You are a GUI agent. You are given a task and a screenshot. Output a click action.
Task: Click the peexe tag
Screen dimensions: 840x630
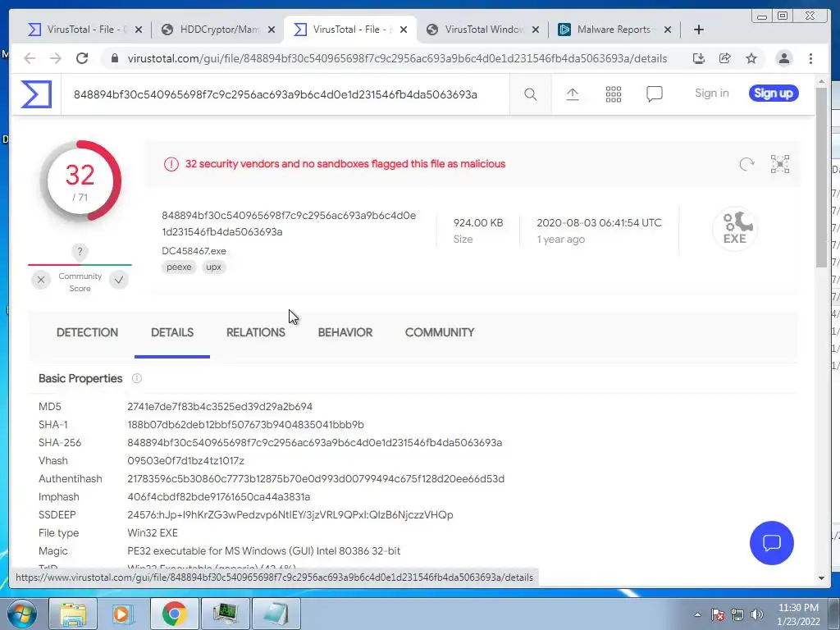tap(179, 267)
